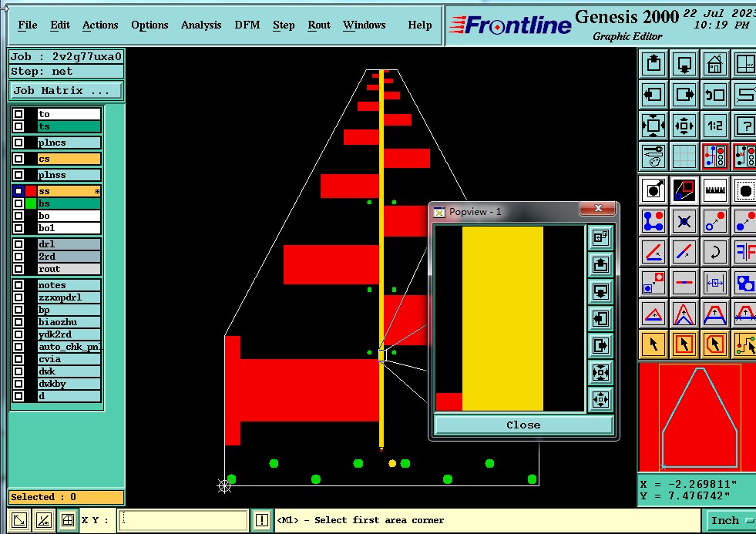Image resolution: width=756 pixels, height=534 pixels.
Task: Toggle the 'plncs' layer checkbox
Action: [x=18, y=143]
